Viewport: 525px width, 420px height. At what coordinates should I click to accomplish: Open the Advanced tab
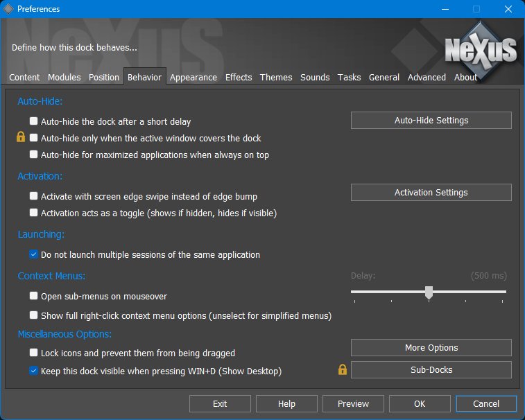(427, 78)
